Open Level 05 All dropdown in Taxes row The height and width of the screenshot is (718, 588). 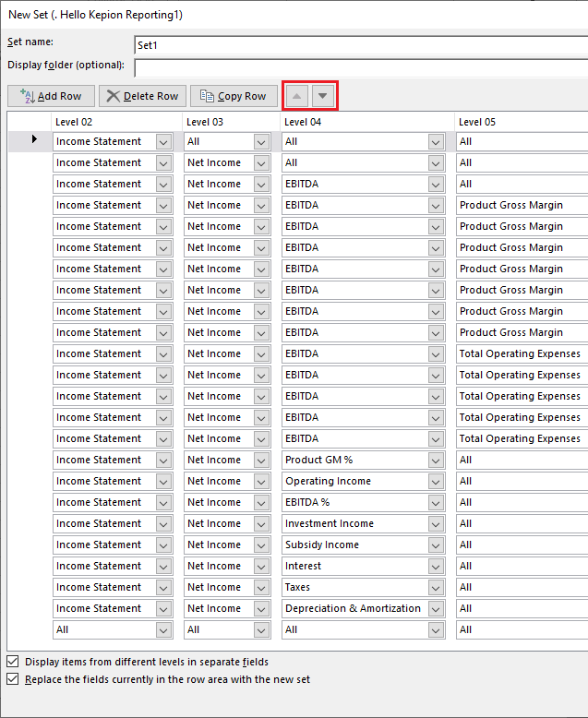pyautogui.click(x=522, y=587)
